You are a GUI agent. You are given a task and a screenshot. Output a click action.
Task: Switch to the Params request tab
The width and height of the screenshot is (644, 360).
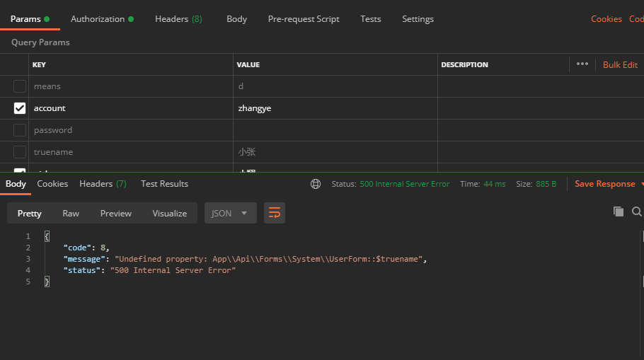coord(30,19)
